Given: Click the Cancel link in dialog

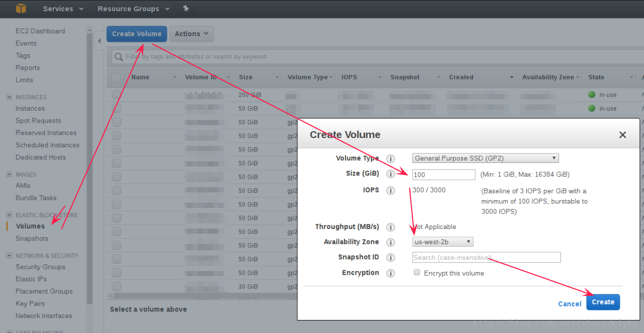Looking at the screenshot, I should point(570,304).
